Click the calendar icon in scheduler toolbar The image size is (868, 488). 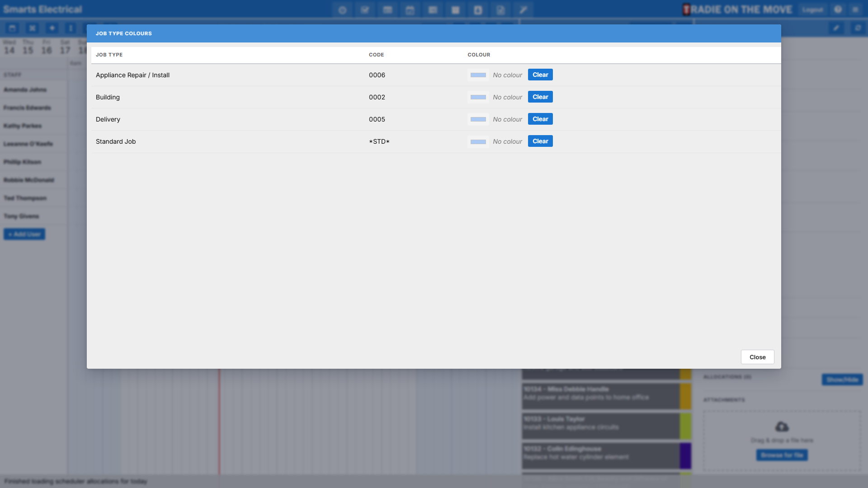point(12,28)
